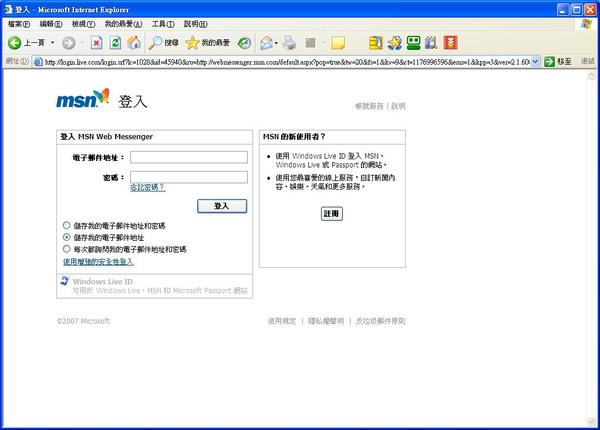Expand the Mail icon dropdown arrow
The image size is (600, 430).
276,43
